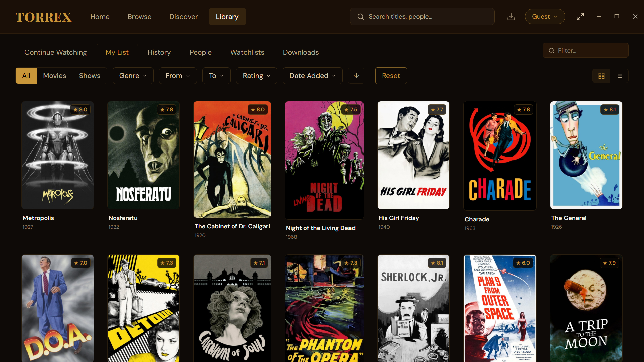Go to the Home page

pyautogui.click(x=100, y=17)
